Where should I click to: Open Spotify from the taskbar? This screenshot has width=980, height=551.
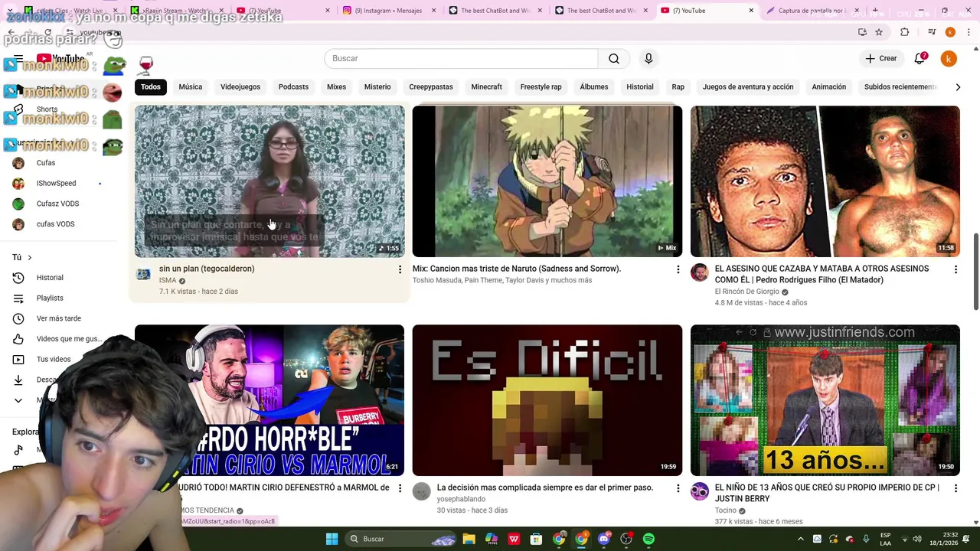tap(649, 540)
